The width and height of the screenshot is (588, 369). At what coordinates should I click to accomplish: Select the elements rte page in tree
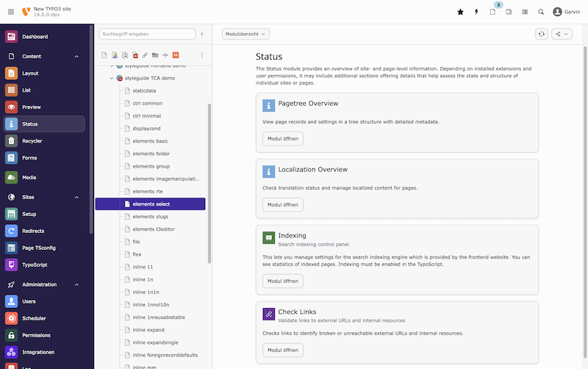click(148, 191)
